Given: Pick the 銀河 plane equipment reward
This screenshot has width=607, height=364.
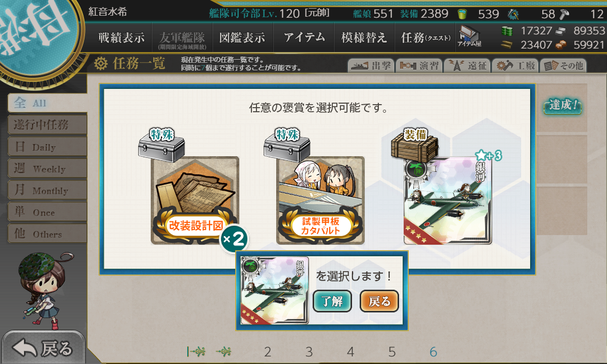Looking at the screenshot, I should click(448, 201).
